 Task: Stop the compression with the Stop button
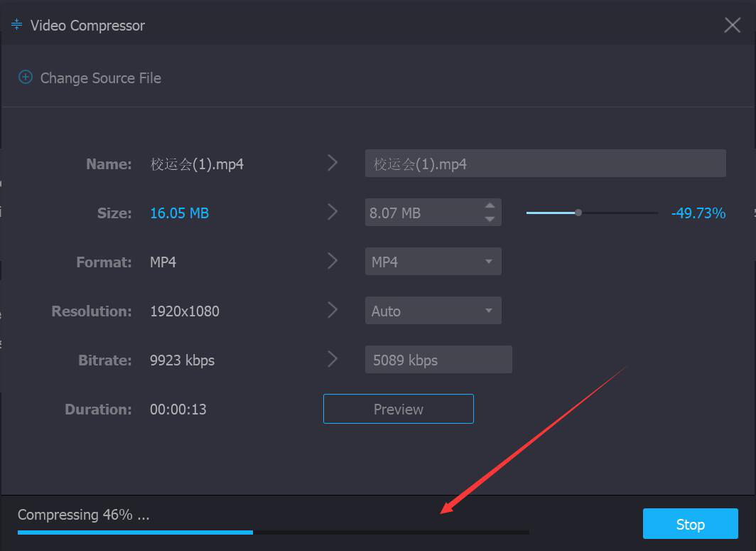[690, 524]
